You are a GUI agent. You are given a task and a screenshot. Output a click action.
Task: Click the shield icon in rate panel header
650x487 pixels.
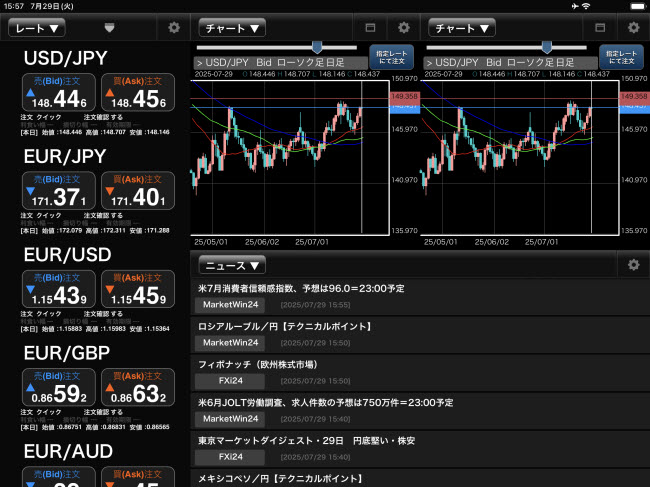tap(109, 28)
